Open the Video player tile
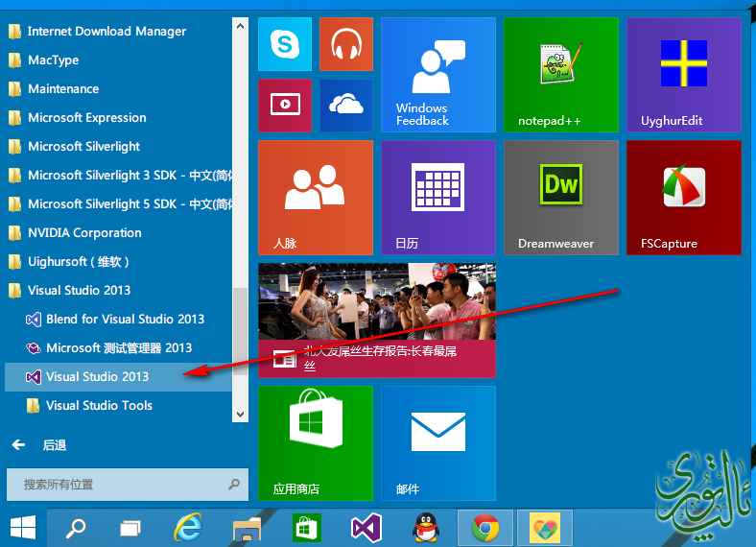Image resolution: width=756 pixels, height=547 pixels. (285, 106)
